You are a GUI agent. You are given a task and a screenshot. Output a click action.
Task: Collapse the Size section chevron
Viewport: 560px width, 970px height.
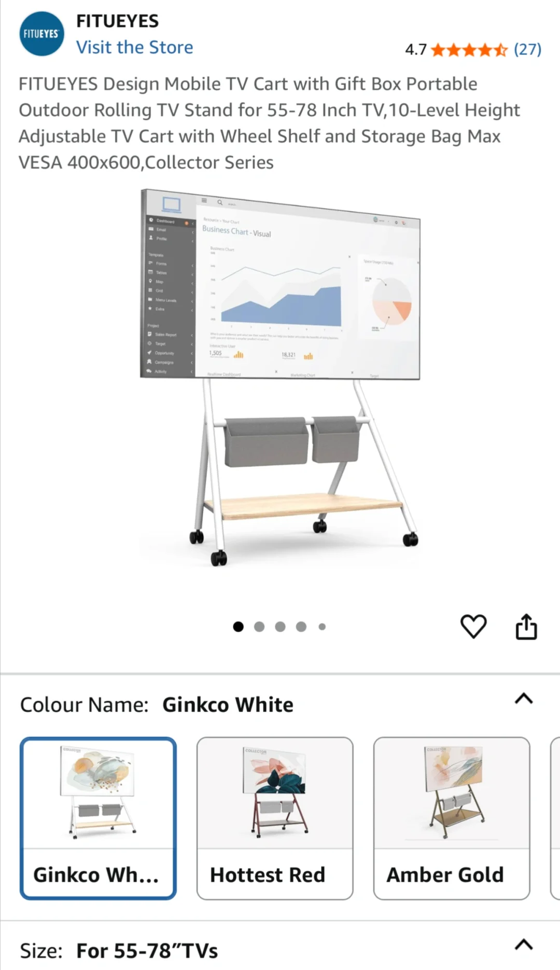(524, 944)
